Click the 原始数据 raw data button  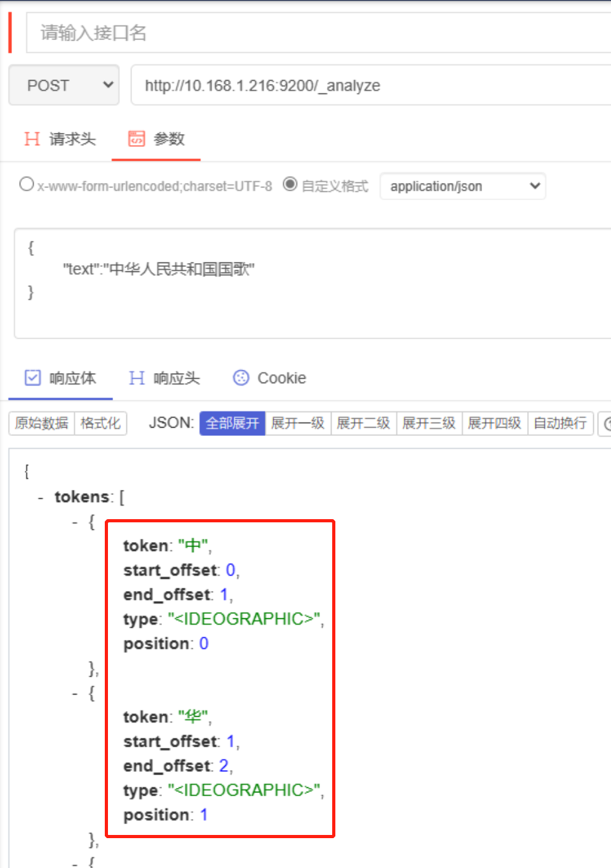click(x=41, y=424)
